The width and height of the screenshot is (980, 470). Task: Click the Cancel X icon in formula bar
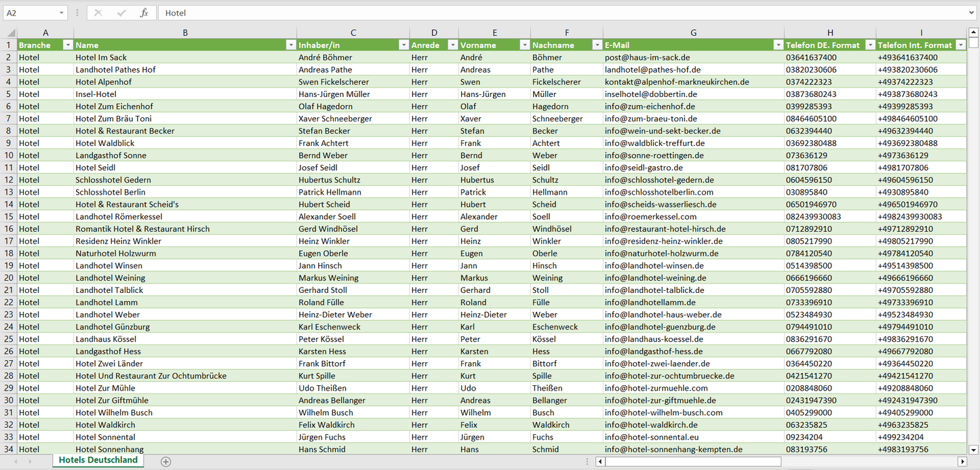pos(98,13)
